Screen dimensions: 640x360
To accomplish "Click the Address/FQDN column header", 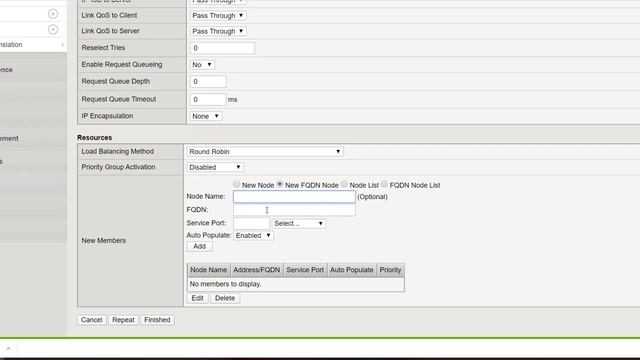I will coord(257,270).
